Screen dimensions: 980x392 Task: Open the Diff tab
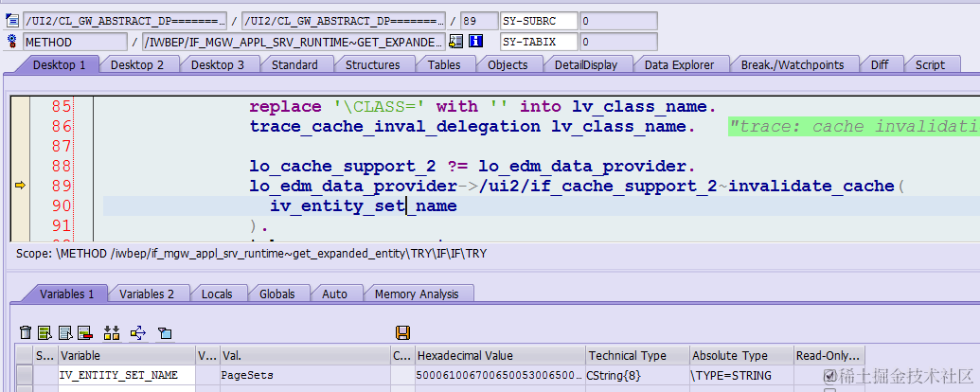tap(880, 64)
